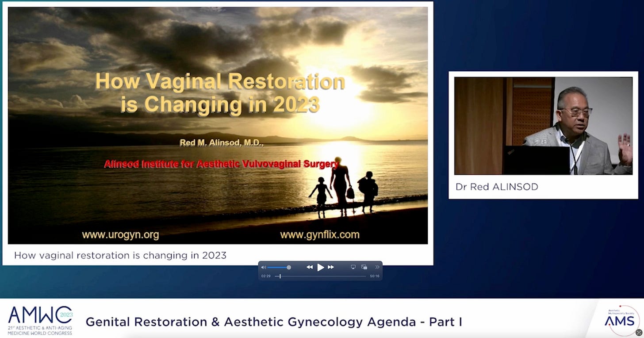
Task: Enable picture-in-picture mode
Action: [364, 267]
